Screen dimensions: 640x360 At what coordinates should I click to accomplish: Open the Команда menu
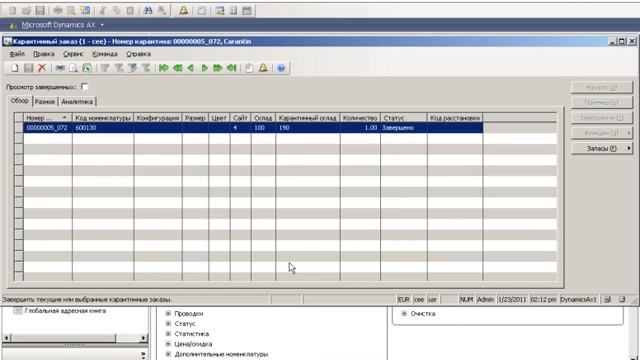(x=104, y=54)
